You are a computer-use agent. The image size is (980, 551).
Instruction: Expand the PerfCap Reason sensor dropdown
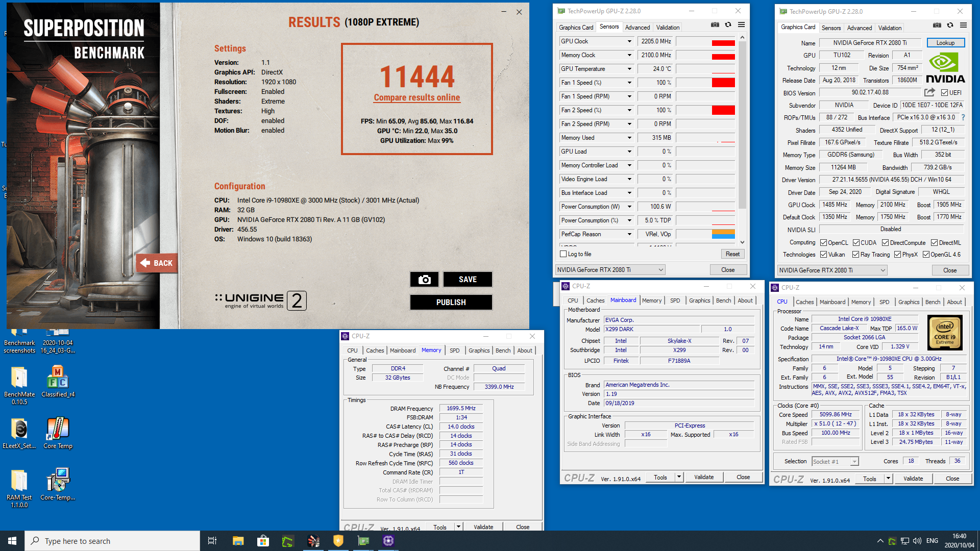pos(629,234)
